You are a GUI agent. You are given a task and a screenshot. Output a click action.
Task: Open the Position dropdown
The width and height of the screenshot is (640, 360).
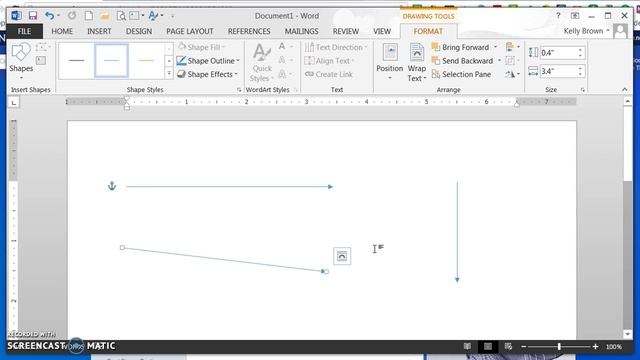pos(389,62)
